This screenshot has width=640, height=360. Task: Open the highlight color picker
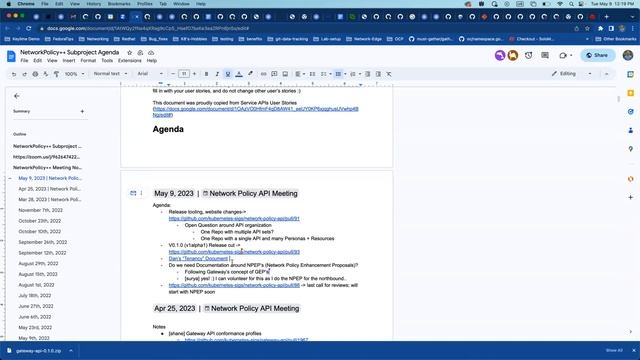pos(250,74)
